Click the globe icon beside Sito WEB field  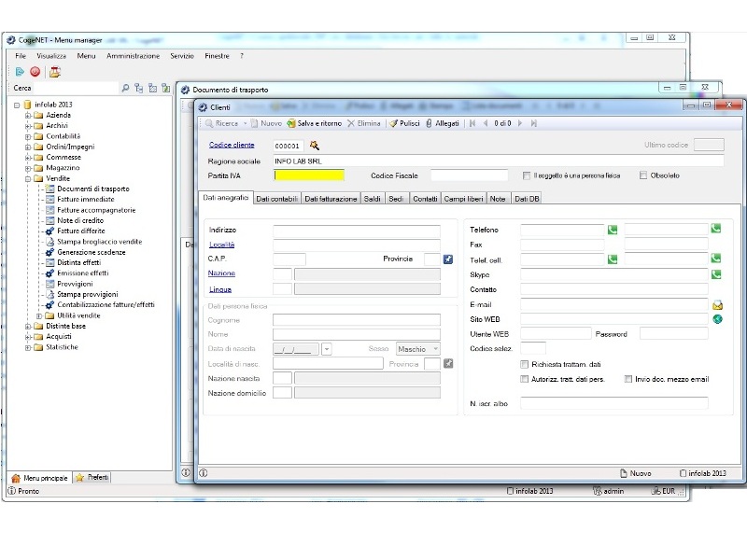click(x=717, y=319)
